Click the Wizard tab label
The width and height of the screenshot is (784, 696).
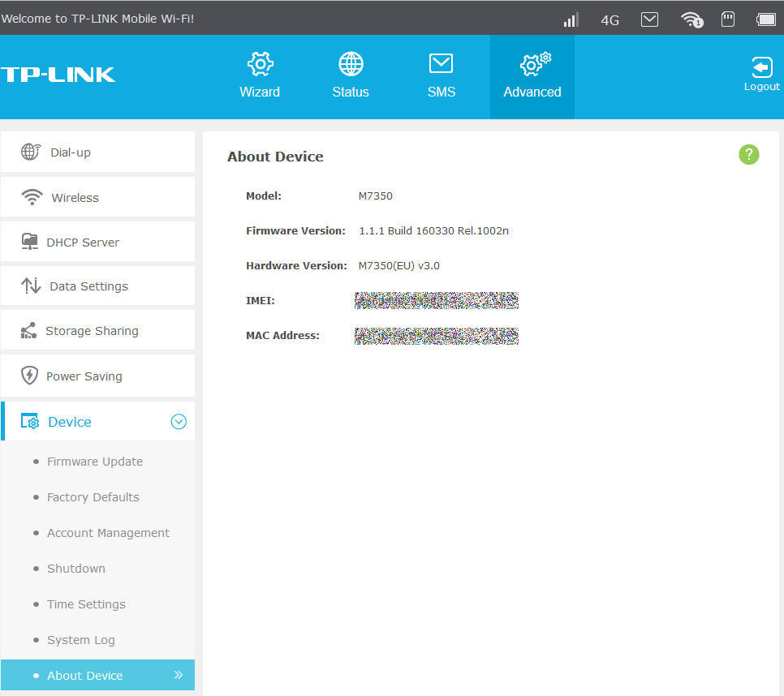[260, 92]
